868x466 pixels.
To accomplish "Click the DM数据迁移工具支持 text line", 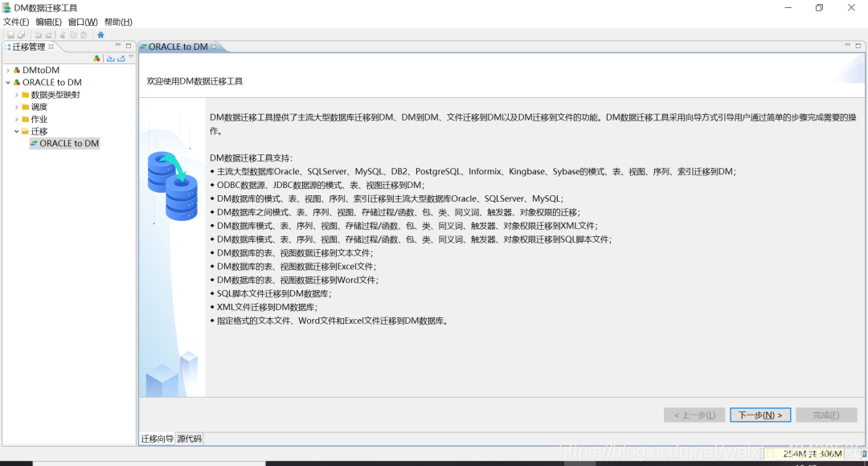I will pyautogui.click(x=251, y=157).
